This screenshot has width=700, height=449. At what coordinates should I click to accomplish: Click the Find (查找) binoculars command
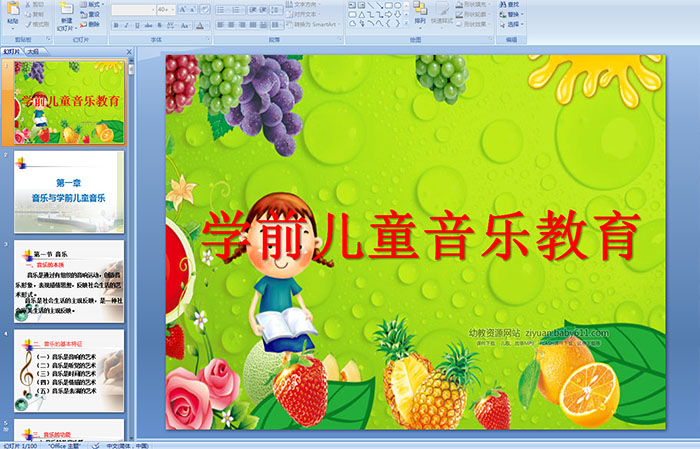pos(509,4)
